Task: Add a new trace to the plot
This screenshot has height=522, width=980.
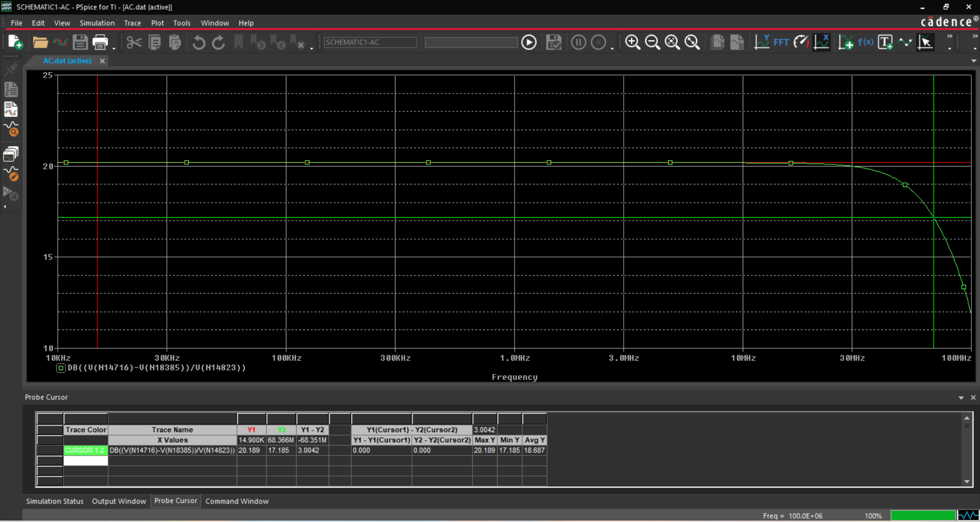Action: coord(846,42)
